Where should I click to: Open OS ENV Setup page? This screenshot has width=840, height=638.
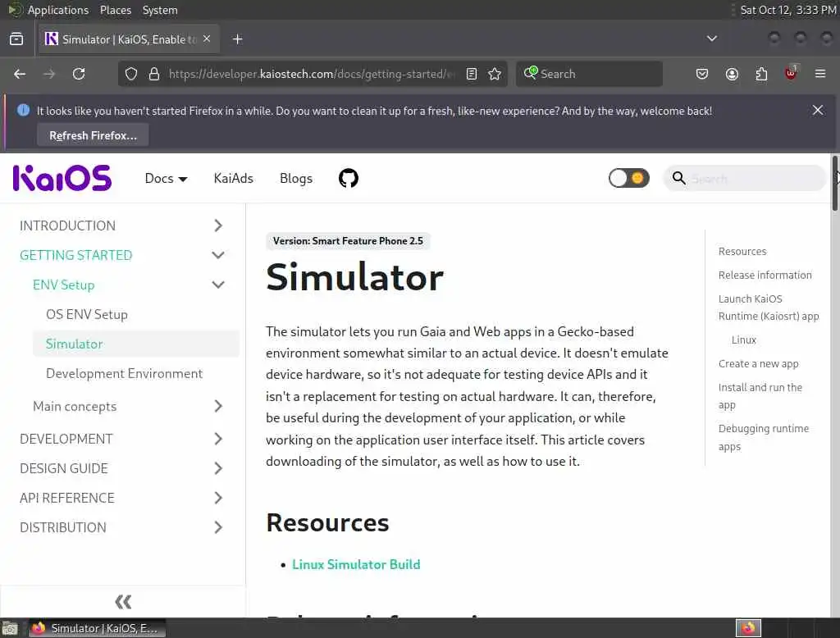tap(87, 314)
